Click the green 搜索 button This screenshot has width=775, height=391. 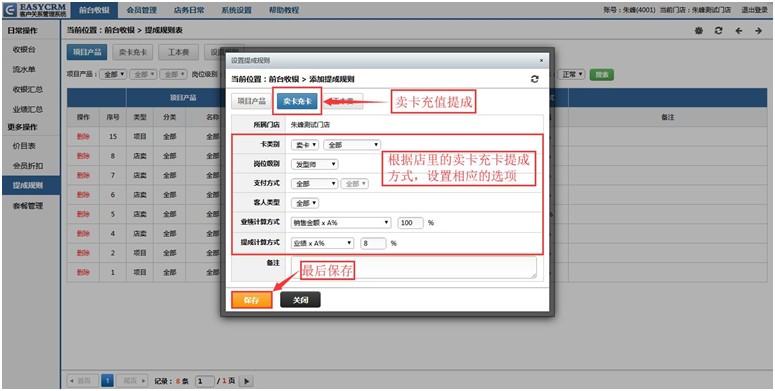coord(602,75)
